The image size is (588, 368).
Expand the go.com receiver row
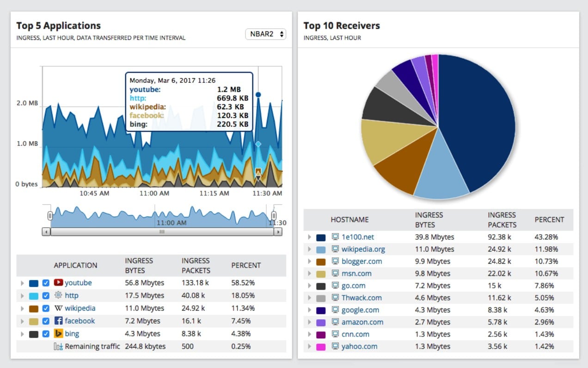[x=309, y=286]
